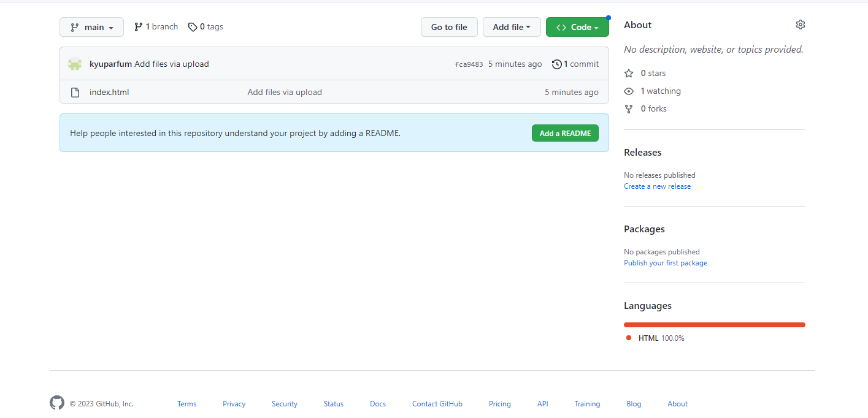Open repository About settings gear
The image size is (868, 418).
pos(800,25)
